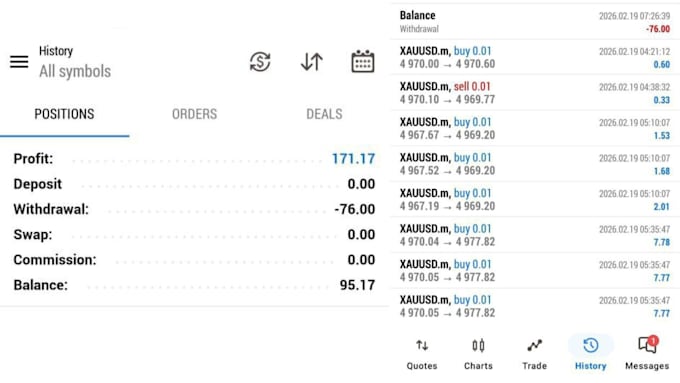680x383 pixels.
Task: Tap the currency refresh dollar icon
Action: [260, 62]
